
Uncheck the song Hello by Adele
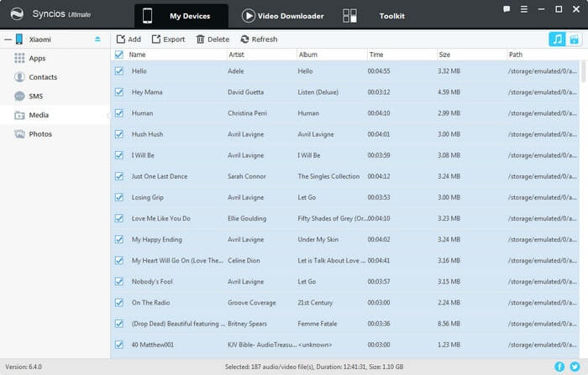[118, 71]
